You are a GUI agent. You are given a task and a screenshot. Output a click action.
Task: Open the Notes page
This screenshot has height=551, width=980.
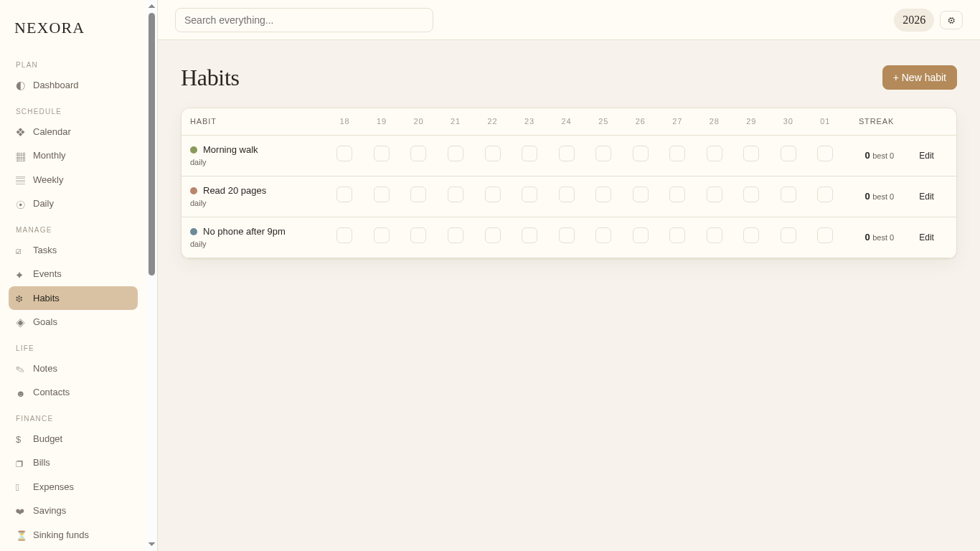tap(73, 369)
